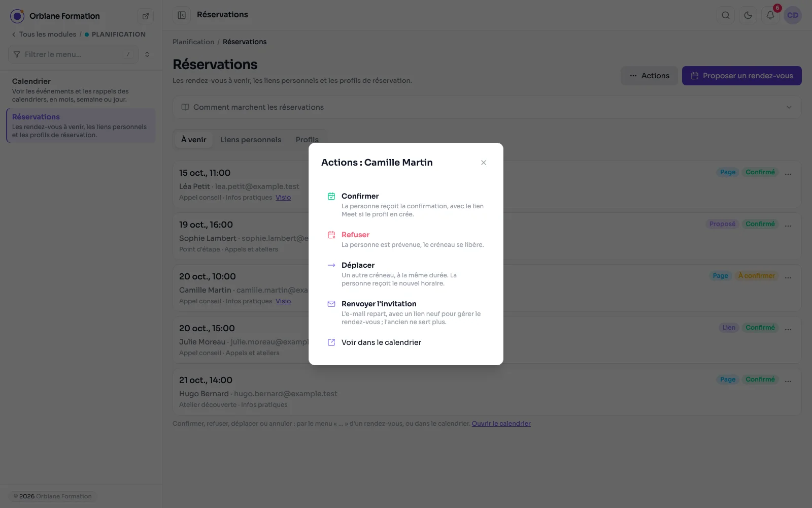
Task: Open more options for Camille Martin row
Action: tap(788, 277)
